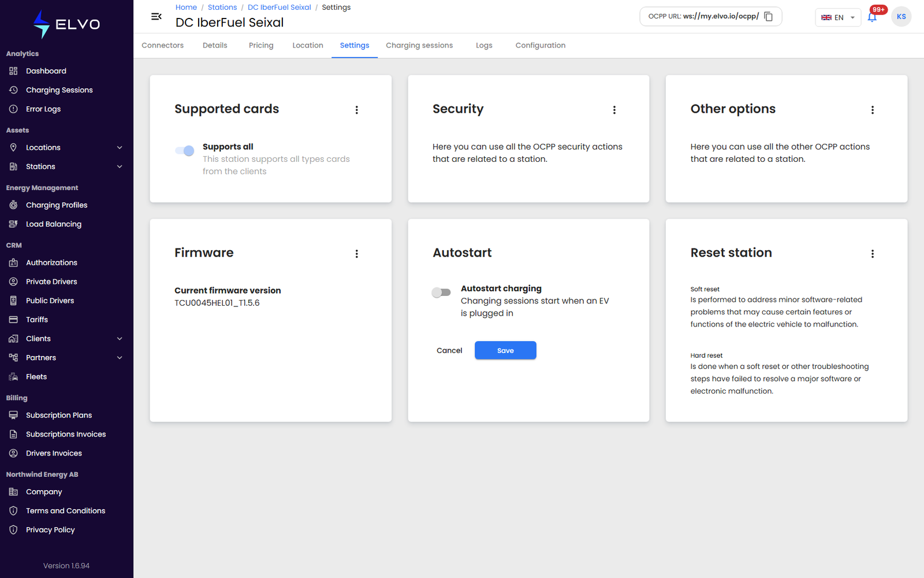924x578 pixels.
Task: Open Other options three-dot menu
Action: [x=873, y=110]
